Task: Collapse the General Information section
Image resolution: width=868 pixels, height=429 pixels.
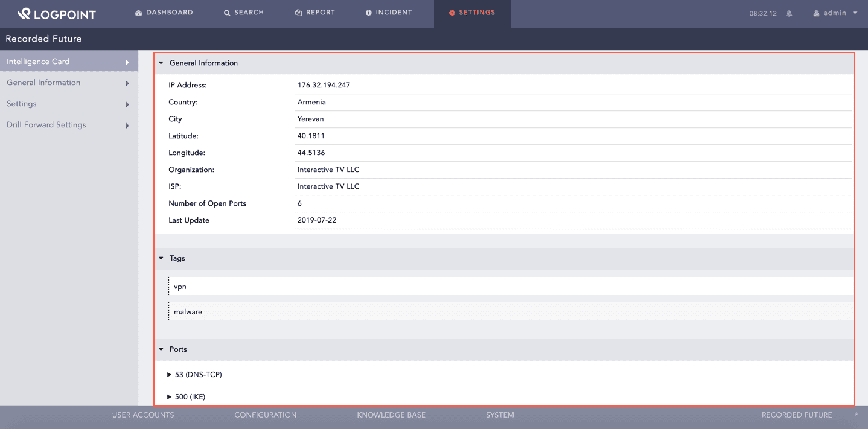Action: (x=160, y=62)
